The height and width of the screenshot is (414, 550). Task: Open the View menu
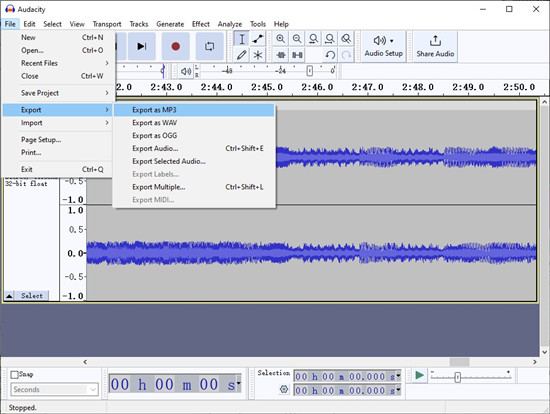[x=77, y=24]
